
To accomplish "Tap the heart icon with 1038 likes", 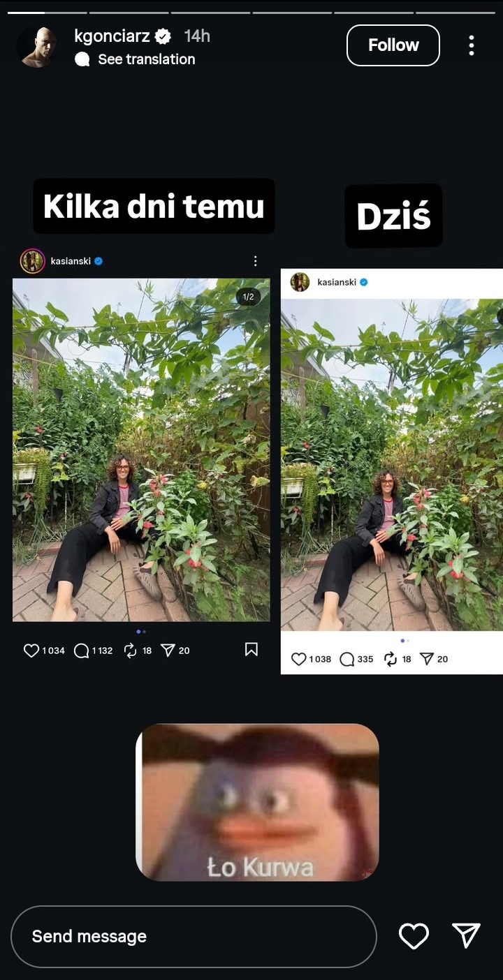I will pos(299,659).
